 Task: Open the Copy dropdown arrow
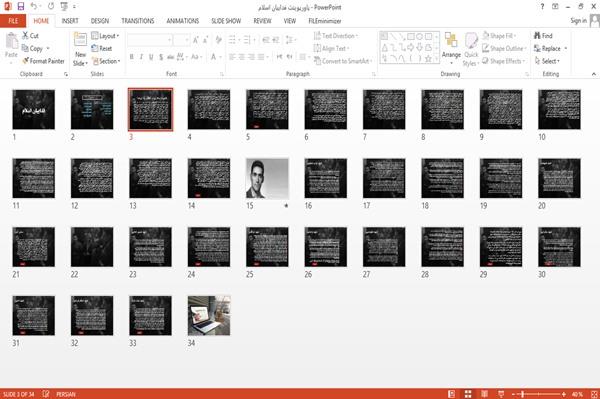48,48
